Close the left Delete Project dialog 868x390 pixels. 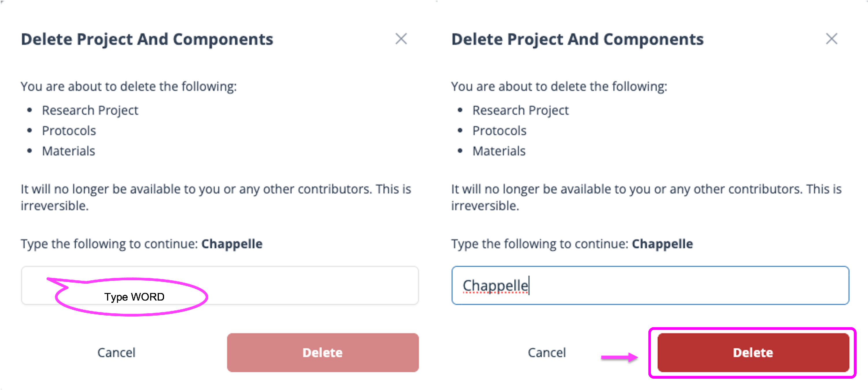click(x=401, y=39)
